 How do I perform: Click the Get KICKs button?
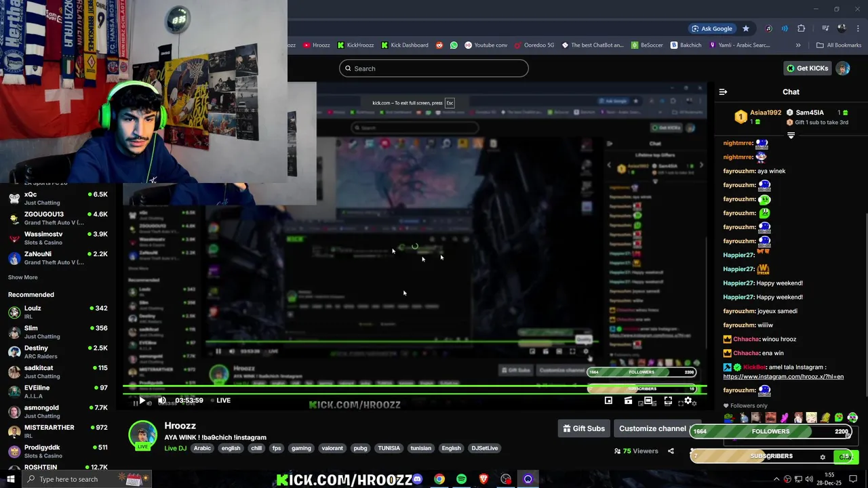tap(807, 68)
